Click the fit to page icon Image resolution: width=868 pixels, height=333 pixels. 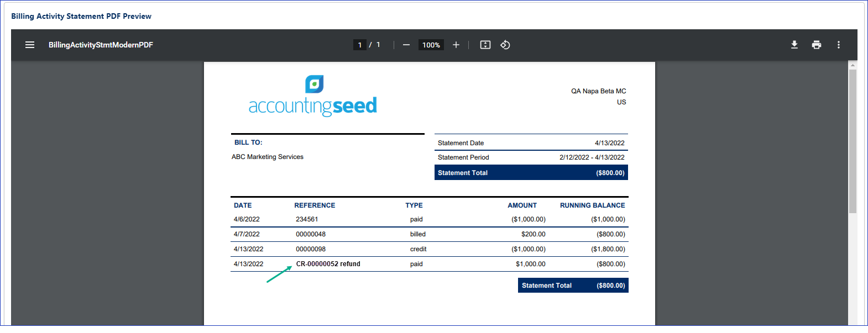(485, 45)
